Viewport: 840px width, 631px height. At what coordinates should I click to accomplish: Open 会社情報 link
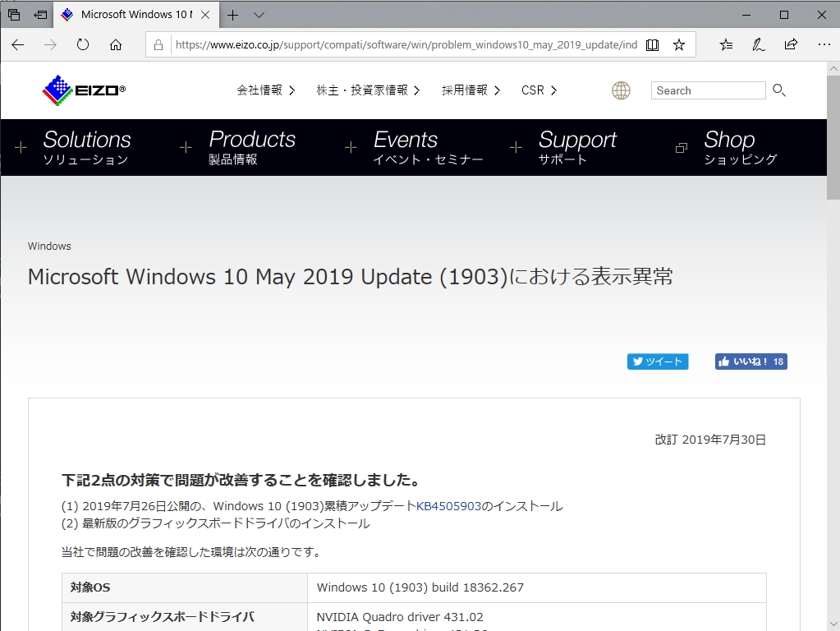point(266,90)
